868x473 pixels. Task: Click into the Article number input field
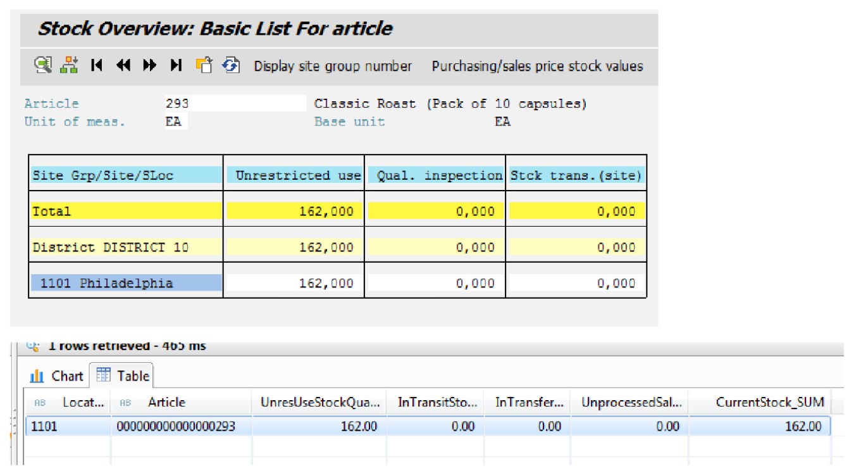coord(235,104)
